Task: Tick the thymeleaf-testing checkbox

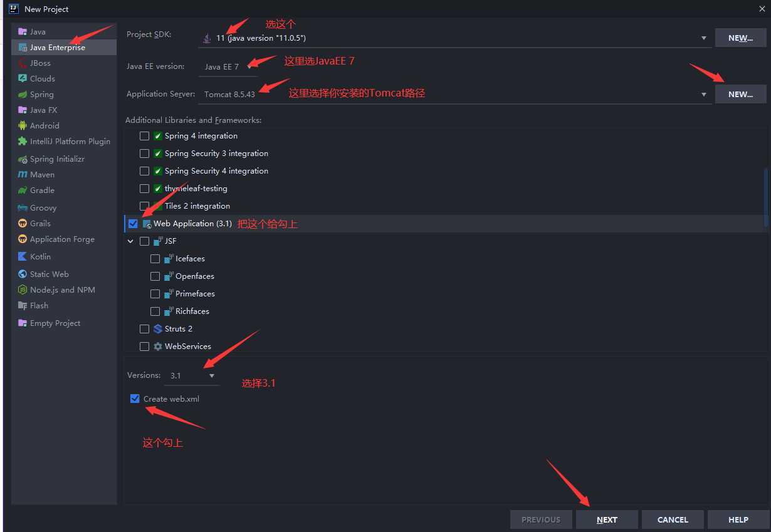Action: click(144, 189)
